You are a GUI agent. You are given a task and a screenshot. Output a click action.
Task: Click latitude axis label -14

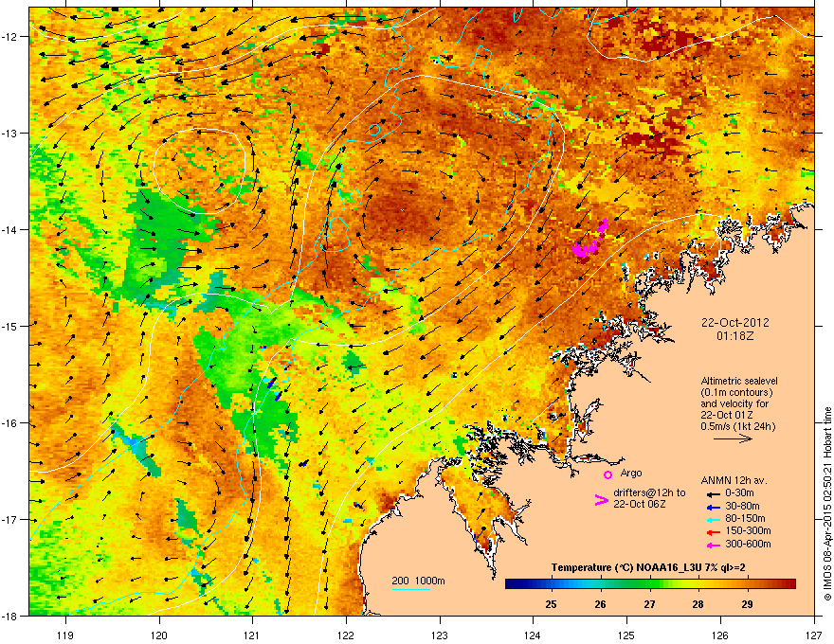tap(10, 229)
